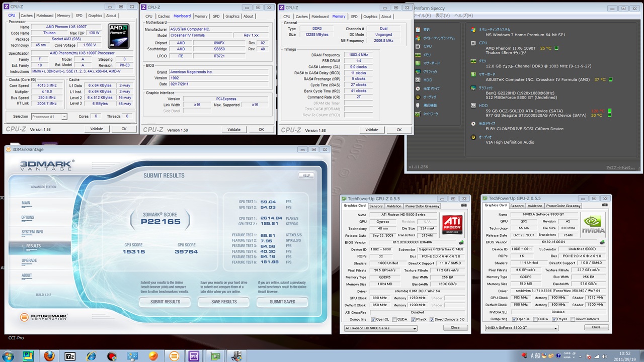
Task: Click Validate in CPU-Z Memory window
Action: point(372,130)
